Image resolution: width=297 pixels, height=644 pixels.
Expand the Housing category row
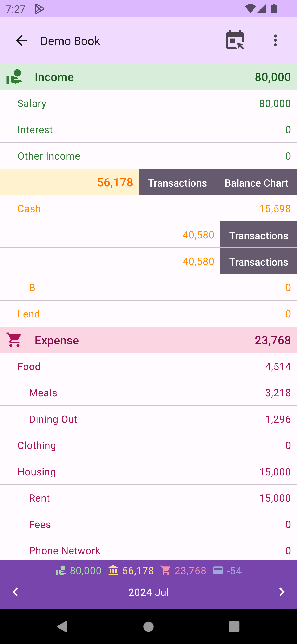pos(148,471)
